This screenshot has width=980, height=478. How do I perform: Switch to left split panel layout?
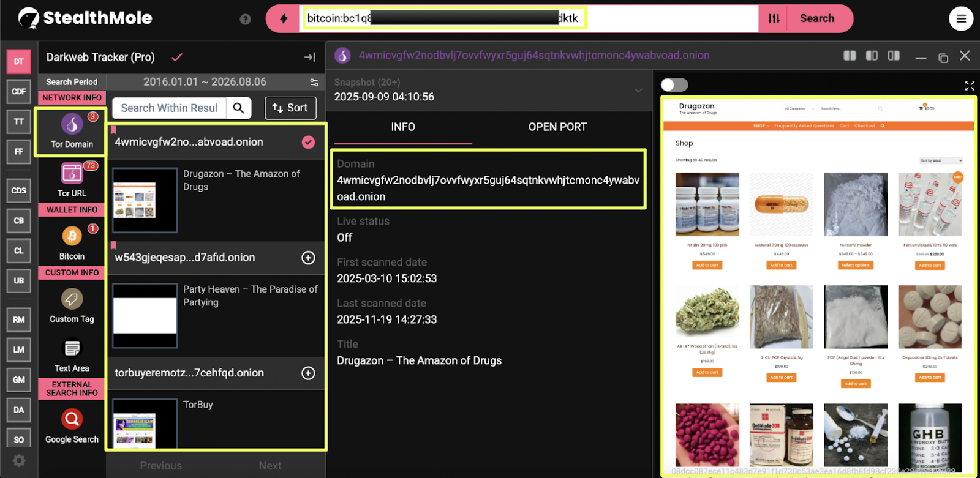coord(850,56)
